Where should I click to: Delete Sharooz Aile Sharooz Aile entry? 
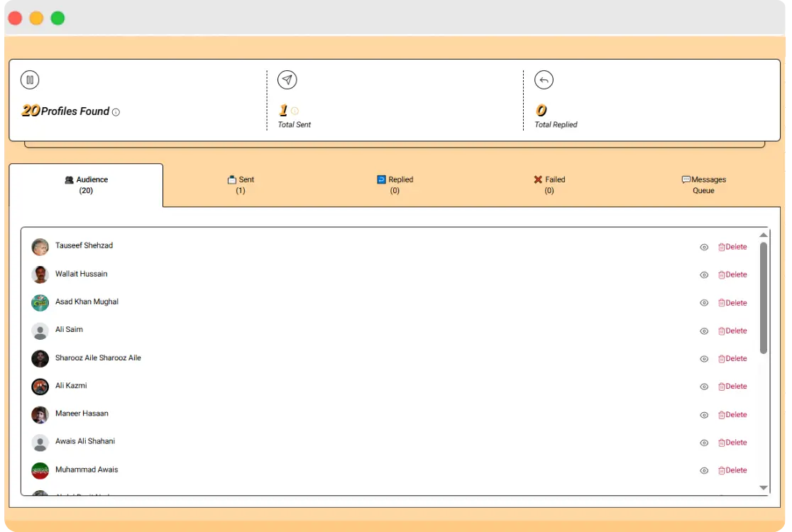(732, 358)
